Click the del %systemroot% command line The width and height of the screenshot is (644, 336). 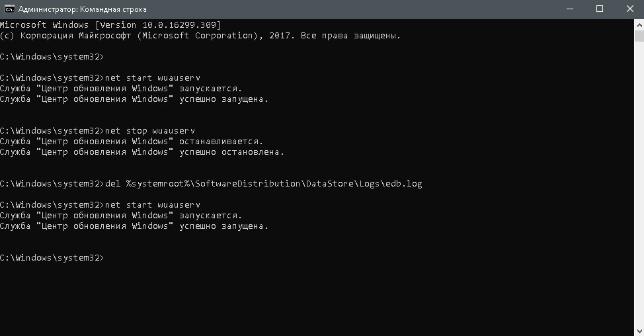coord(211,184)
